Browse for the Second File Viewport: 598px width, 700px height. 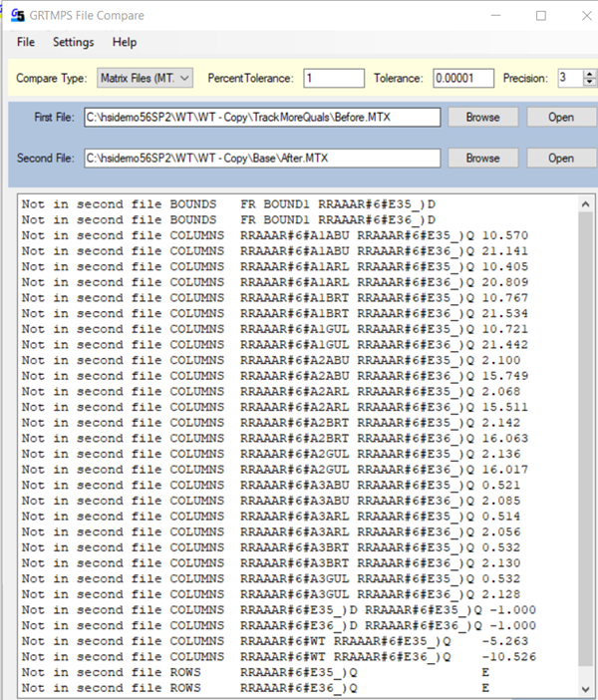point(482,158)
